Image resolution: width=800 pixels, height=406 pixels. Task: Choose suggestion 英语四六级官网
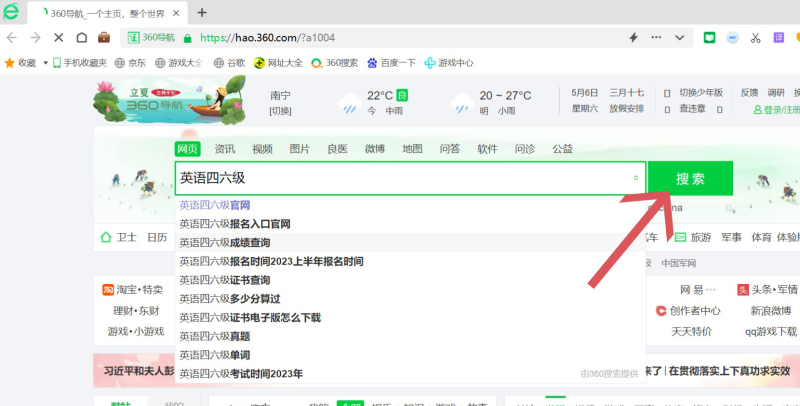[x=410, y=205]
